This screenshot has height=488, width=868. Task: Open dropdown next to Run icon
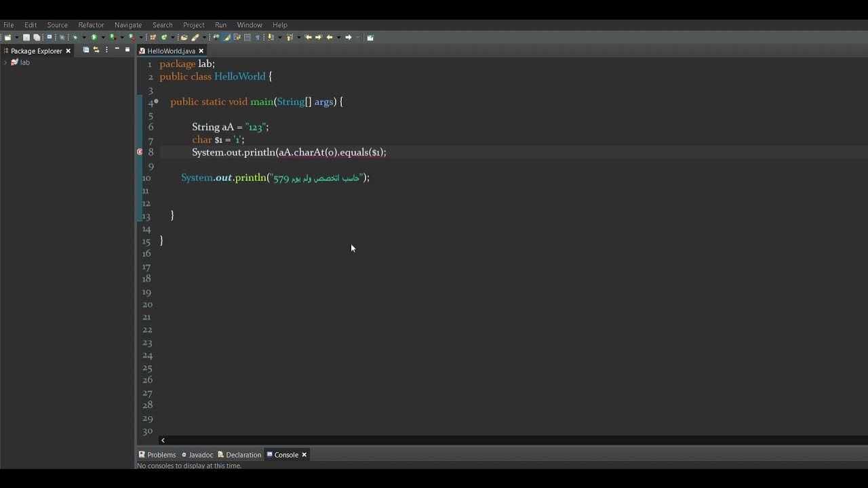click(103, 37)
